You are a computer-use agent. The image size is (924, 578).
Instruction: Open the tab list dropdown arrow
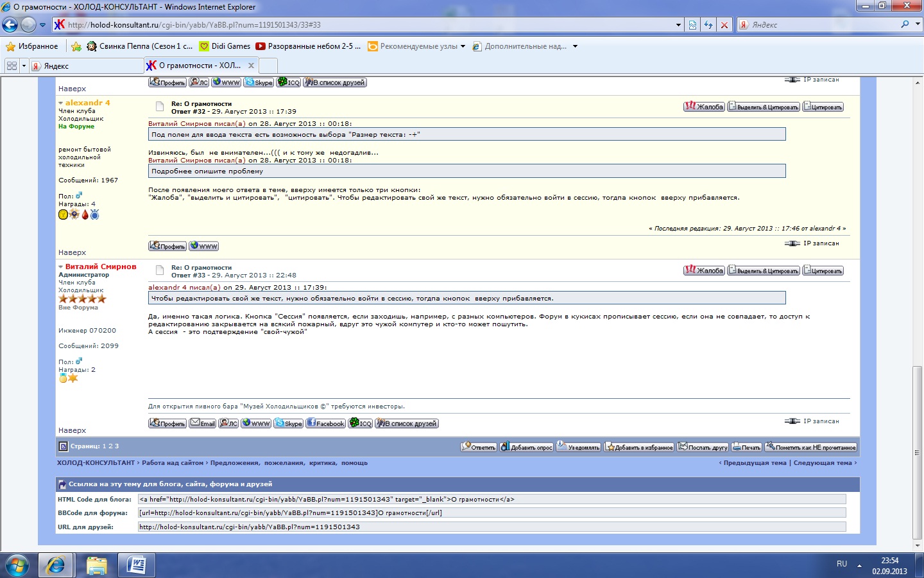[x=24, y=66]
